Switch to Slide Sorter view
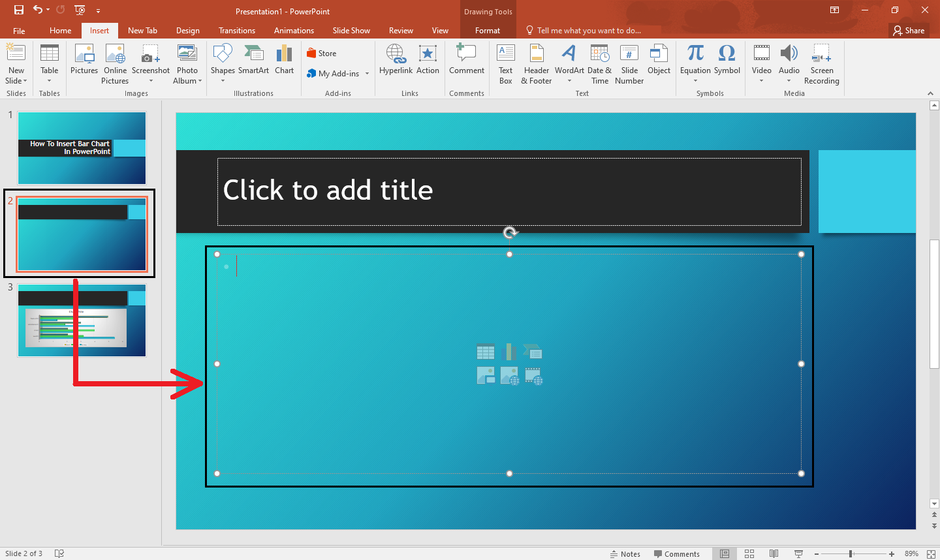This screenshot has width=940, height=560. click(x=749, y=553)
